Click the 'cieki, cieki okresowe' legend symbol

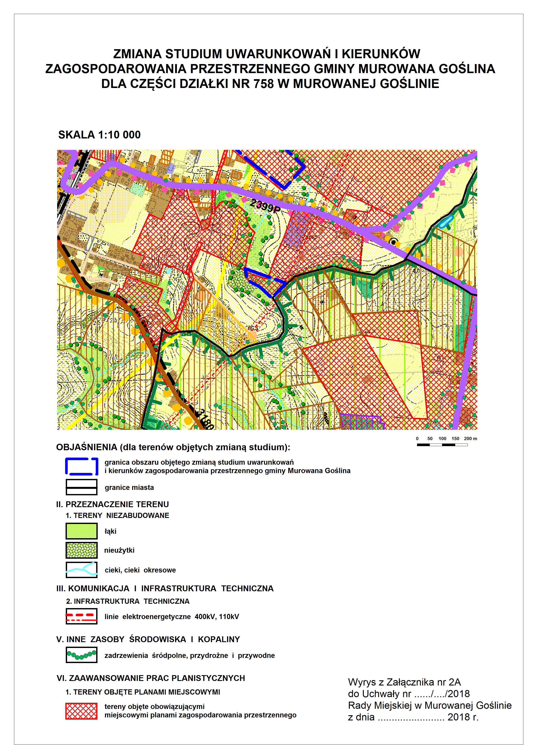tap(81, 569)
